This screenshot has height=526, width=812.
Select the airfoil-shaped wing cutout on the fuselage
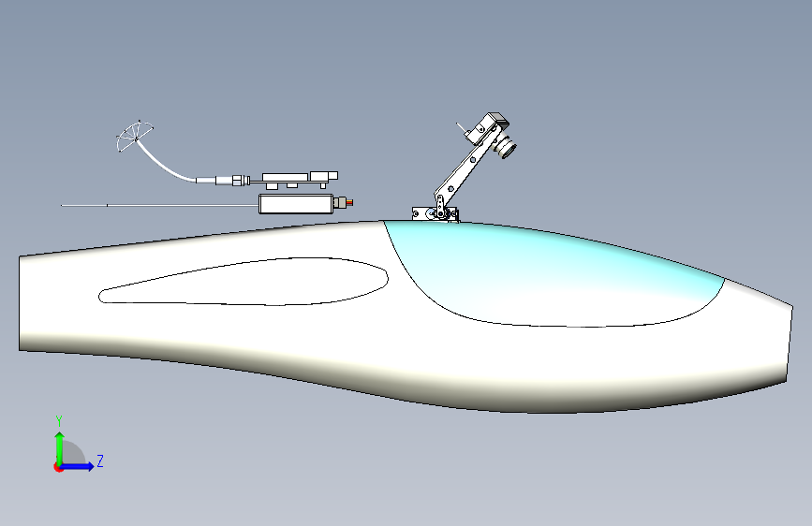pos(244,282)
